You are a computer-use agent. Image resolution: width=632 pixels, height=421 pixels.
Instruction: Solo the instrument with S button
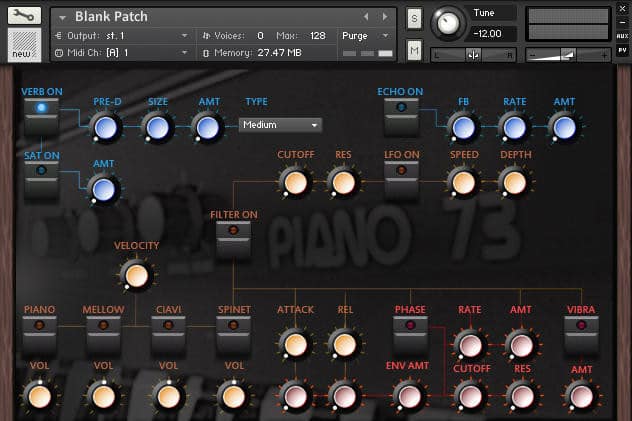[414, 19]
